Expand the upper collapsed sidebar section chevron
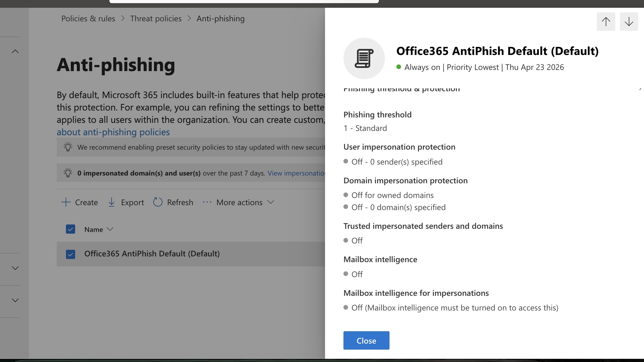Viewport: 644px width, 362px height. click(x=15, y=268)
